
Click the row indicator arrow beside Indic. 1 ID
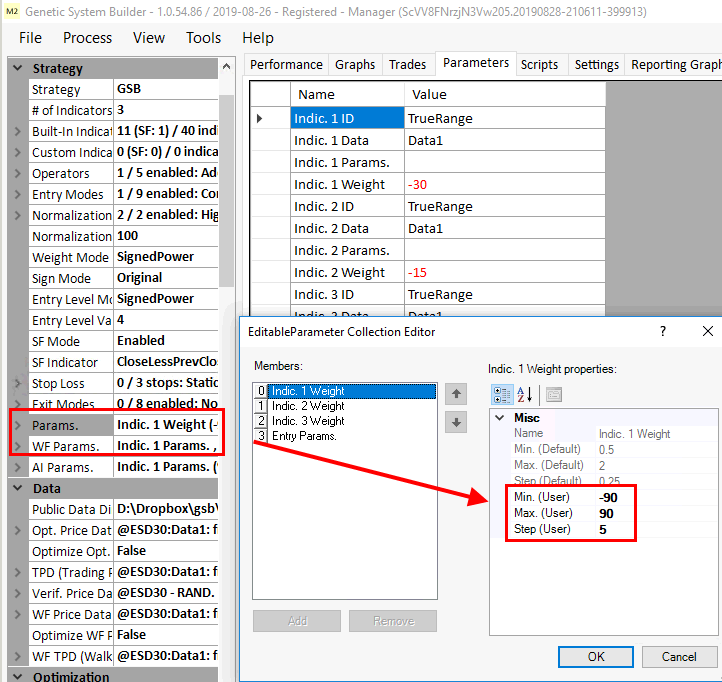coord(261,118)
